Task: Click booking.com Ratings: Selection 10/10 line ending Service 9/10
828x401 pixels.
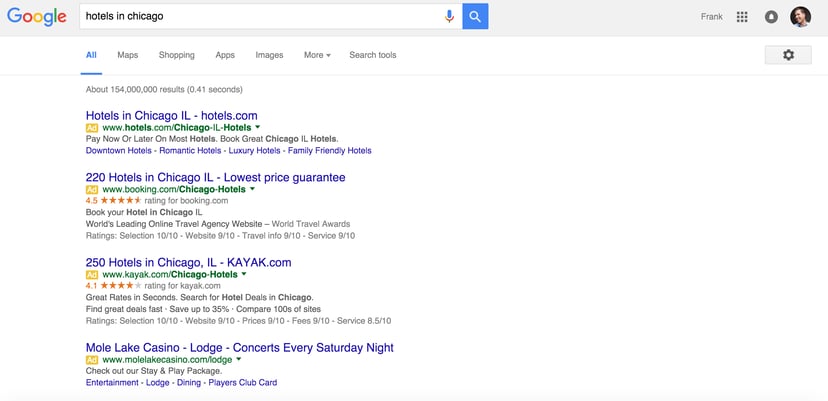Action: 220,236
